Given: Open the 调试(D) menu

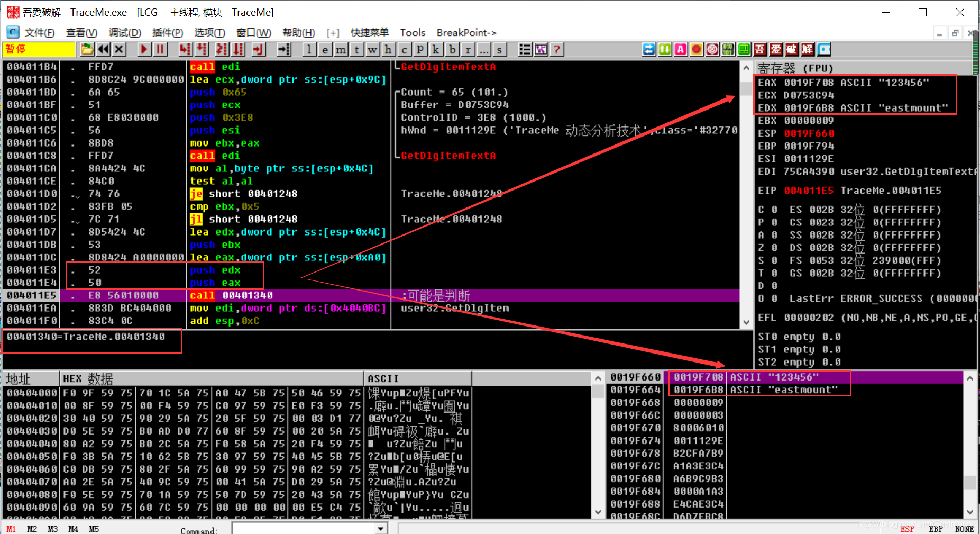Looking at the screenshot, I should [125, 33].
